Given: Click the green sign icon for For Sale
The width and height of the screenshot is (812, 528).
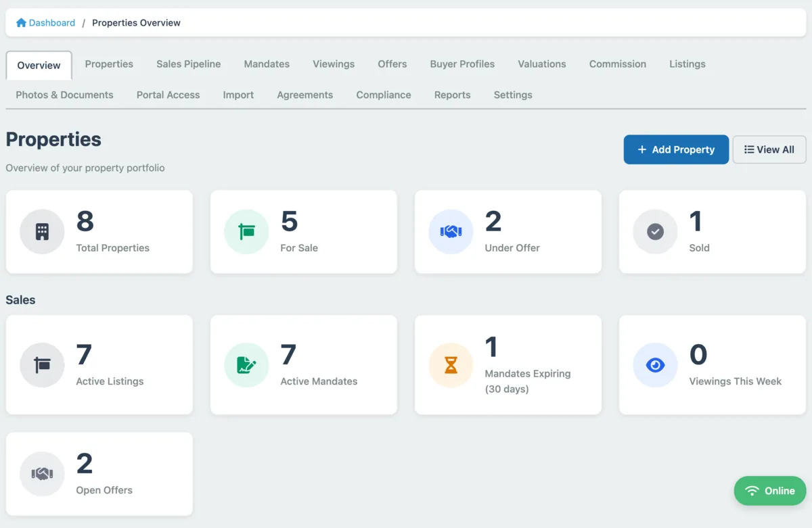Looking at the screenshot, I should (x=246, y=232).
